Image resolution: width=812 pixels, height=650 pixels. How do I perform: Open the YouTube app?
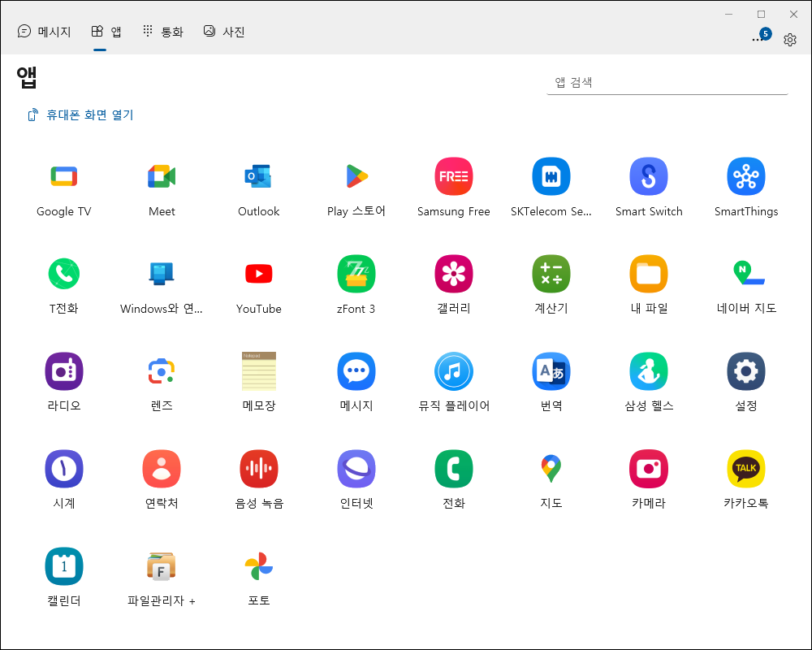[258, 274]
